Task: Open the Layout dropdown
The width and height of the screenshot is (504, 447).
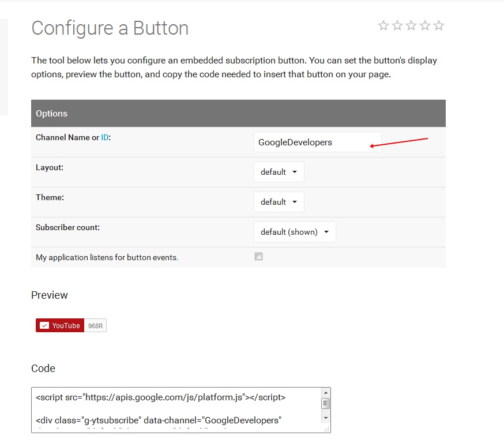Action: 279,172
